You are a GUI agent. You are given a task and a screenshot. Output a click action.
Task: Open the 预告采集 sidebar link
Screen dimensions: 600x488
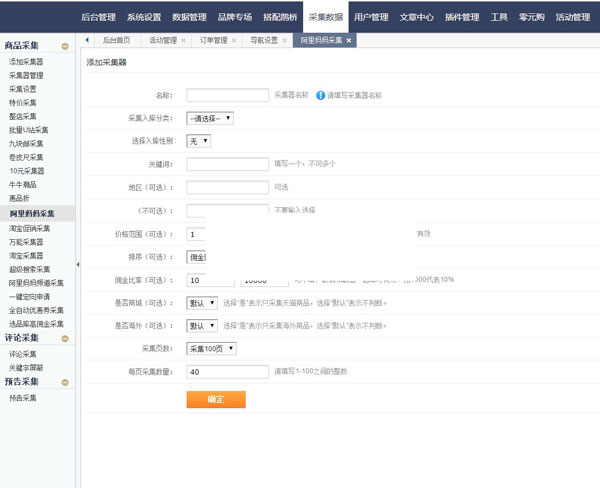click(x=23, y=398)
